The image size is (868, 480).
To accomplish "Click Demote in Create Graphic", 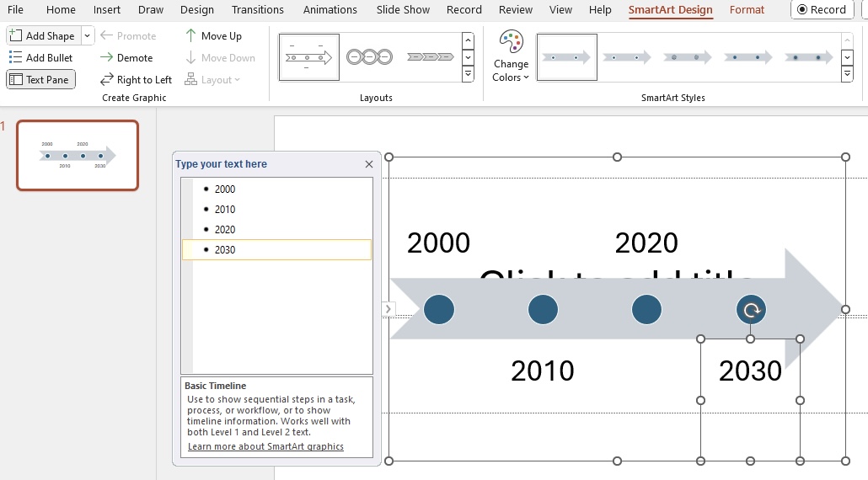I will point(126,57).
